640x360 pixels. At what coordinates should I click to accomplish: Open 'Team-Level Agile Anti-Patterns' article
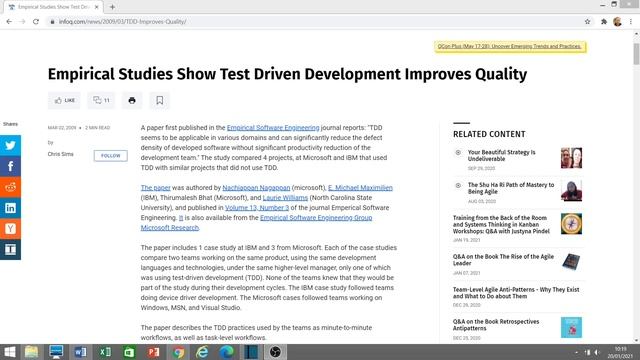pyautogui.click(x=516, y=293)
